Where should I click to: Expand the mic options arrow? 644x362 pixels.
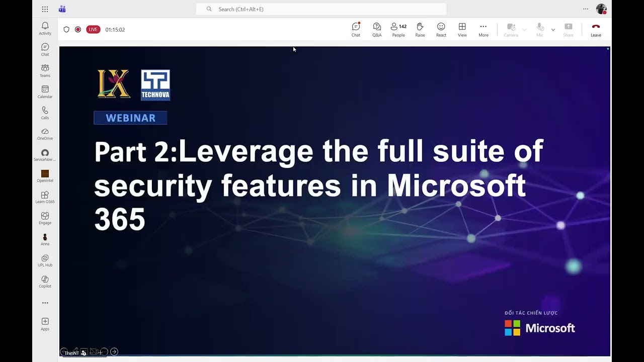pos(553,30)
